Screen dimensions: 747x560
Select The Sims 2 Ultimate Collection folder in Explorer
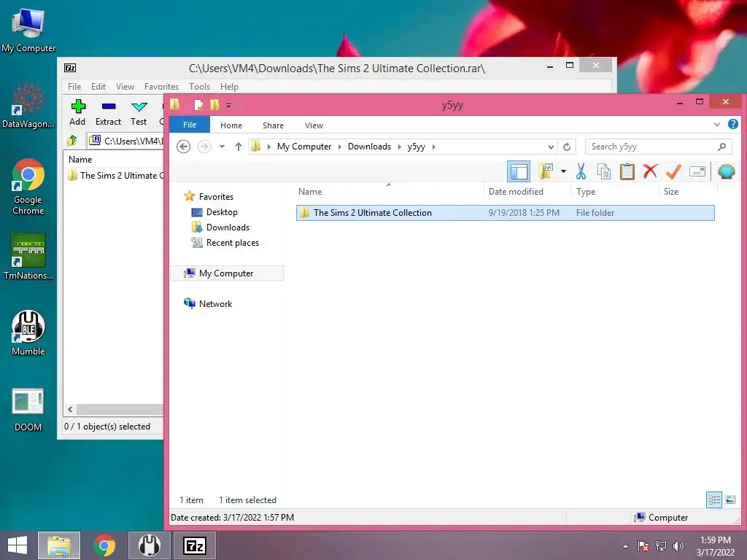pos(505,213)
